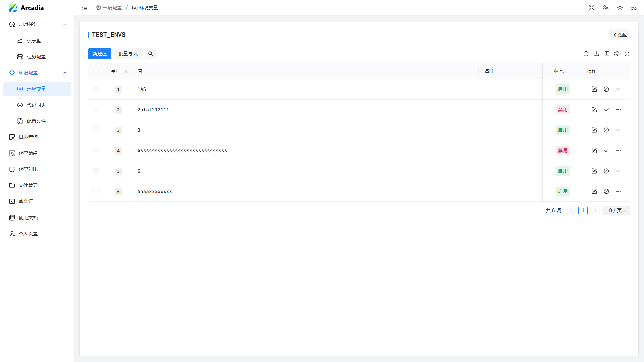
Task: Disable the row with value 3
Action: 606,130
